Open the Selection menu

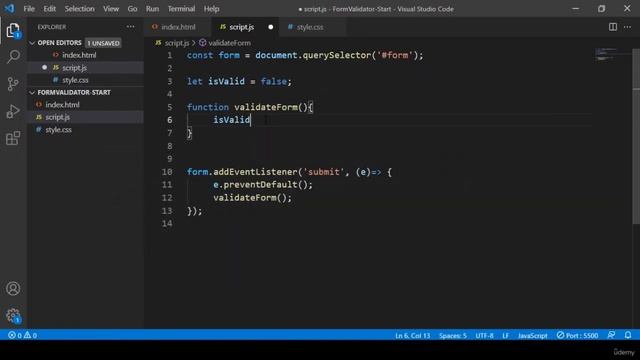[x=79, y=9]
